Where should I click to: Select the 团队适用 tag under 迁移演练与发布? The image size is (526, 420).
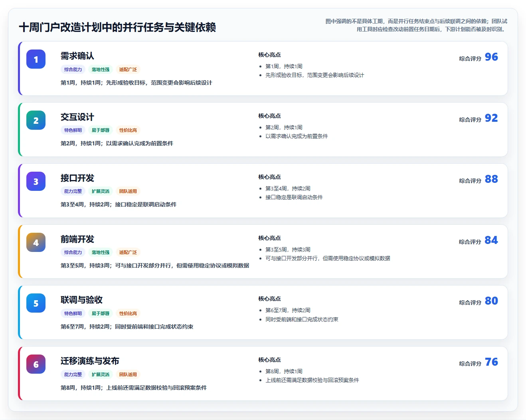coord(128,374)
